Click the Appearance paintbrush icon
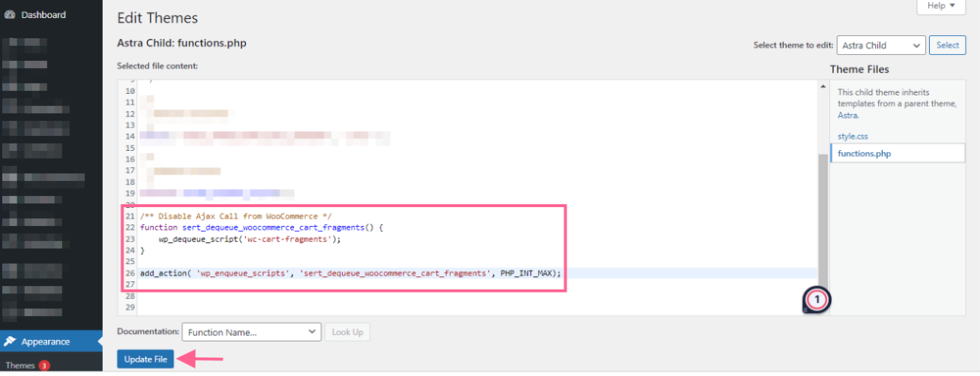This screenshot has width=980, height=376. pos(10,341)
